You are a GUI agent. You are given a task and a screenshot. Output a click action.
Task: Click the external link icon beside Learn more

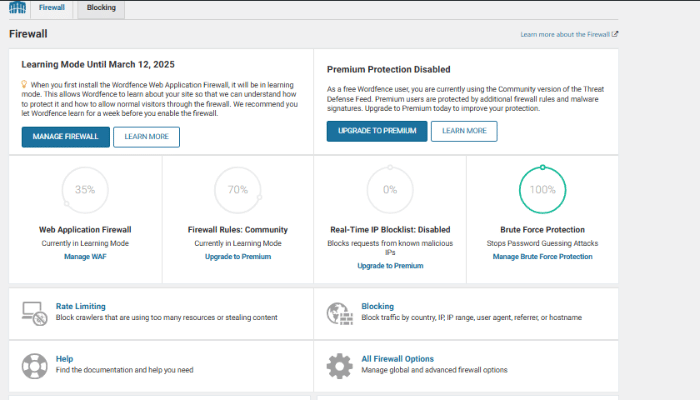click(x=615, y=34)
